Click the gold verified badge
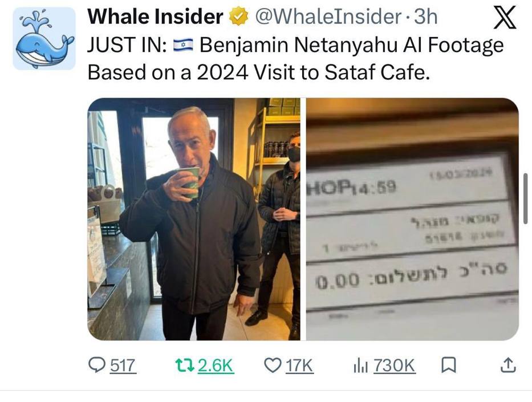The width and height of the screenshot is (532, 402). [239, 17]
